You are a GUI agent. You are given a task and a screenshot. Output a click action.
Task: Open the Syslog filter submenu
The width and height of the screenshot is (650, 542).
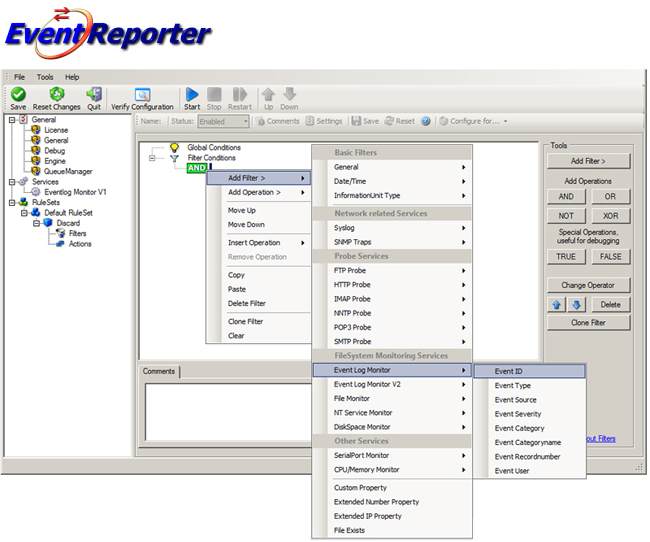click(x=392, y=228)
